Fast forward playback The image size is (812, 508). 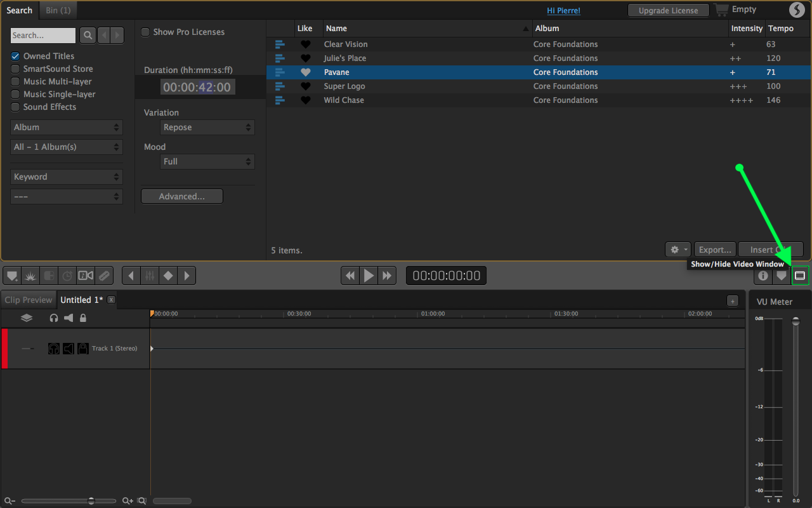tap(387, 276)
